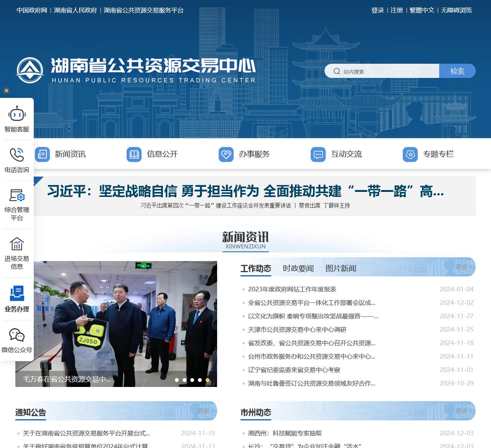
Task: Select the 业务办理 sidebar icon
Action: click(17, 293)
